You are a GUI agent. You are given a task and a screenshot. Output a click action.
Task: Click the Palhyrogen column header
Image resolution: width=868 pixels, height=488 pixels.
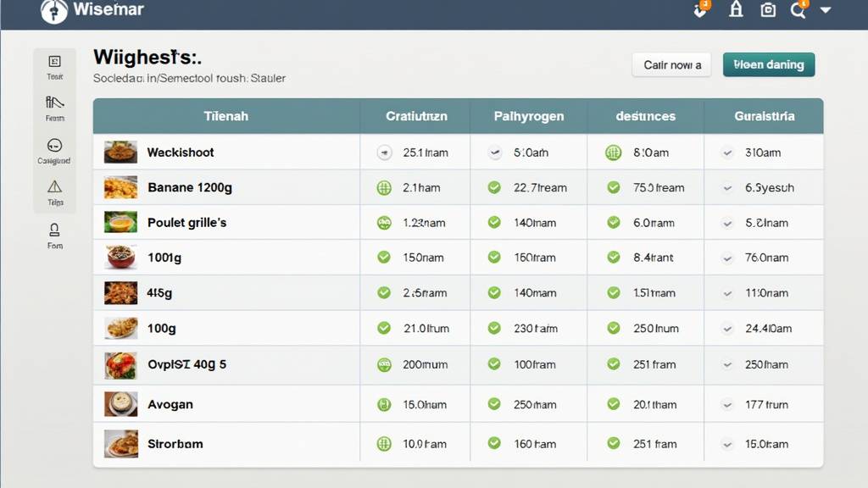click(528, 116)
